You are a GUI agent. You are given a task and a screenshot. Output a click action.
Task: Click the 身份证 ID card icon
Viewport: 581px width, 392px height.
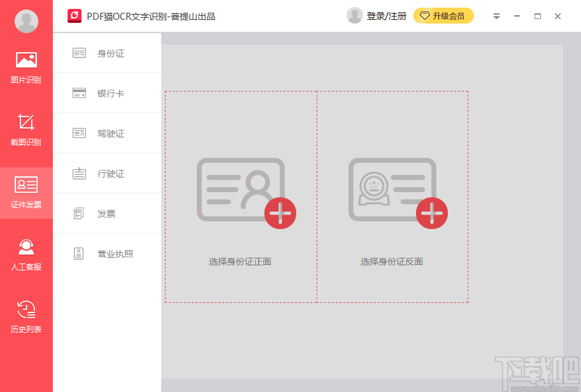(79, 53)
